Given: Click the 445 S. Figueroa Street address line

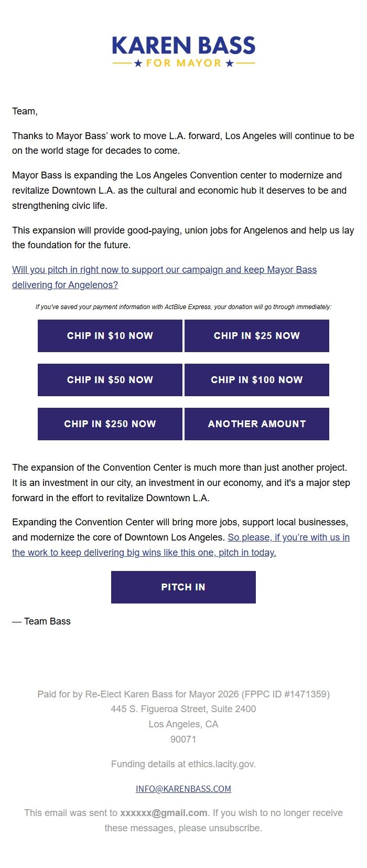Looking at the screenshot, I should (x=183, y=709).
